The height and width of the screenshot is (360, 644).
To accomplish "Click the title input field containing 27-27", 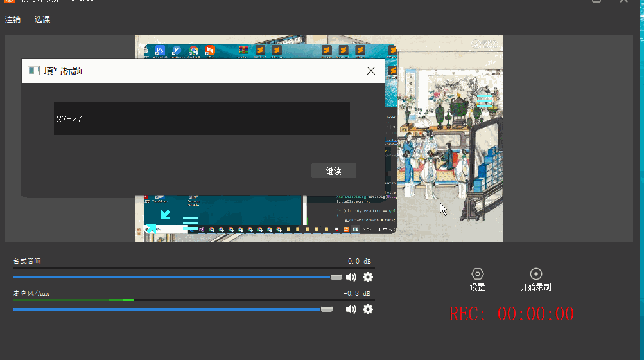I will point(202,118).
